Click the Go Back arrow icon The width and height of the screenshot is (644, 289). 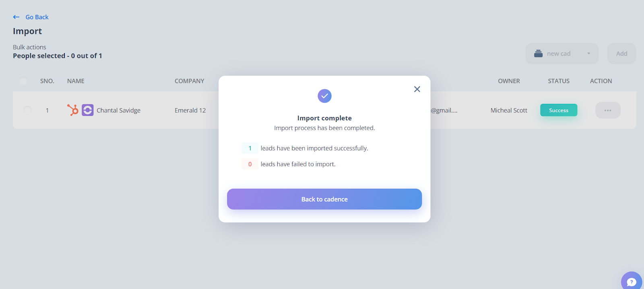(16, 17)
